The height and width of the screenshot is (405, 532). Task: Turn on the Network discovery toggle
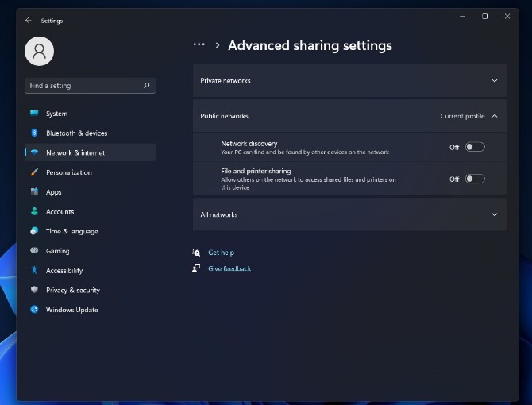point(475,147)
